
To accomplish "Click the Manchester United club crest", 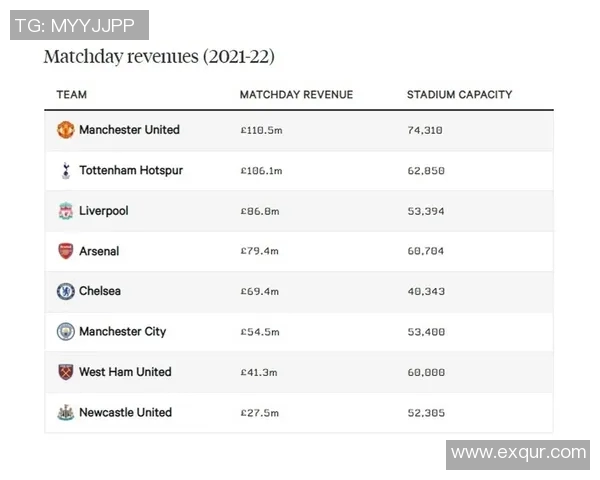I will [x=66, y=130].
